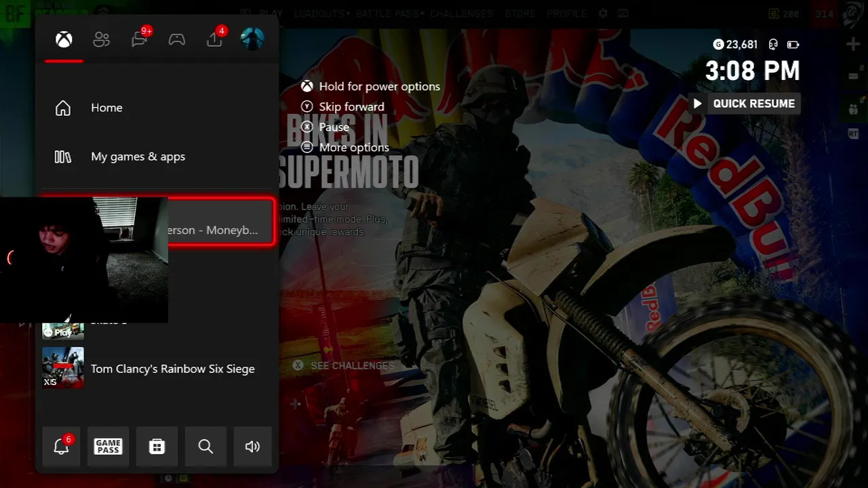Select PLAY in the game's top menu
The image size is (868, 488).
click(271, 13)
